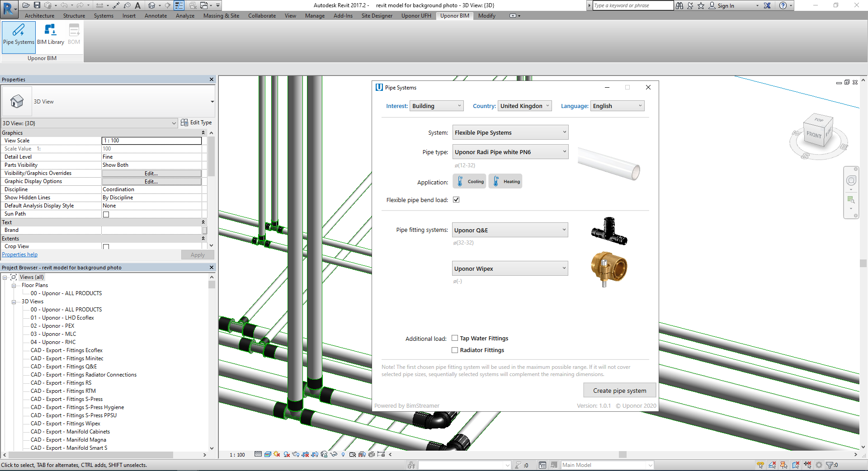Open the Properties help link
868x471 pixels.
pyautogui.click(x=20, y=254)
